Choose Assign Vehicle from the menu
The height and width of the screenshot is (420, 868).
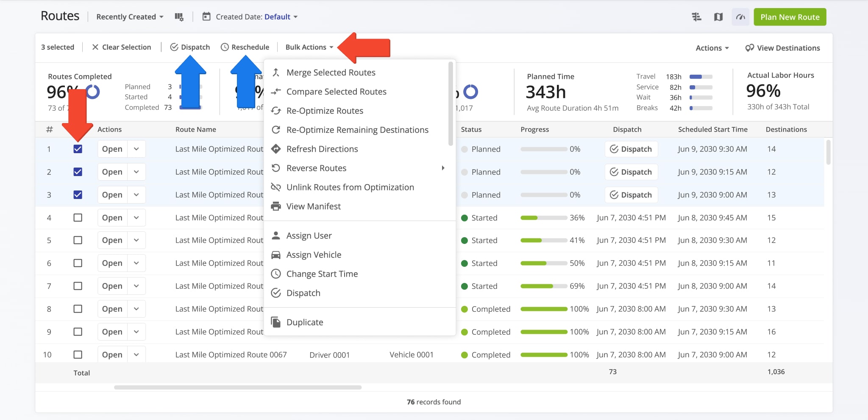[314, 255]
